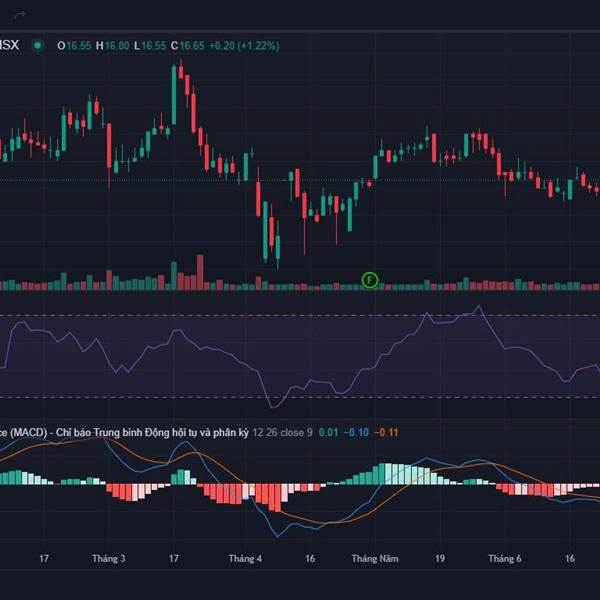Click the high price value 16.80
The image size is (600, 600).
117,46
